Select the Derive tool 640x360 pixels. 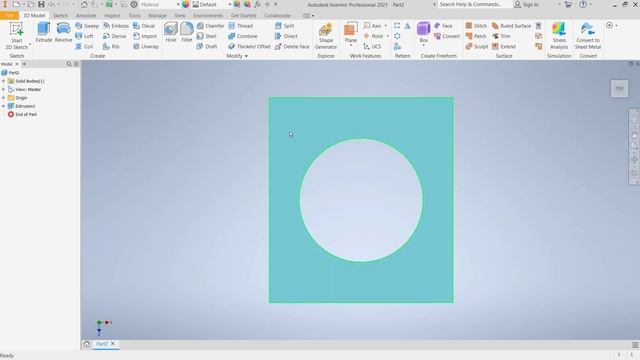coord(114,36)
